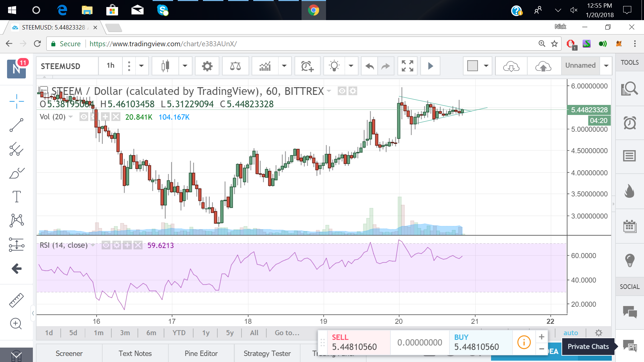
Task: Save chart layout to cloud
Action: (543, 66)
